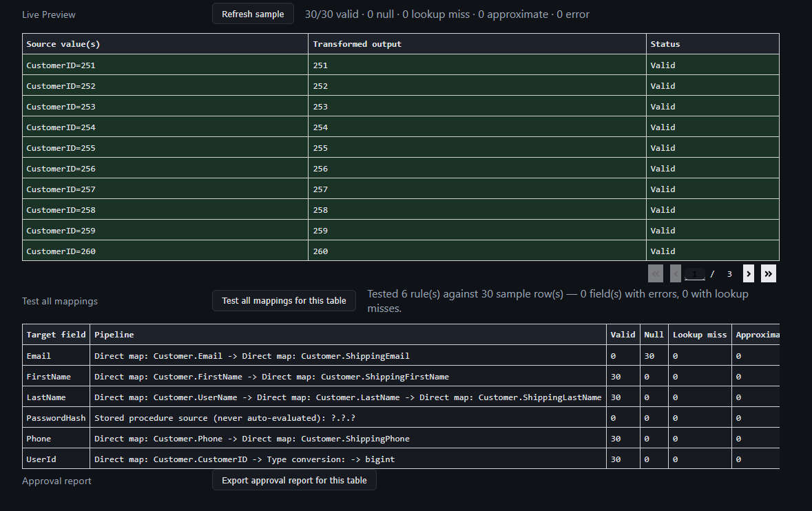Click Target field column header
This screenshot has height=511, width=812.
[56, 335]
